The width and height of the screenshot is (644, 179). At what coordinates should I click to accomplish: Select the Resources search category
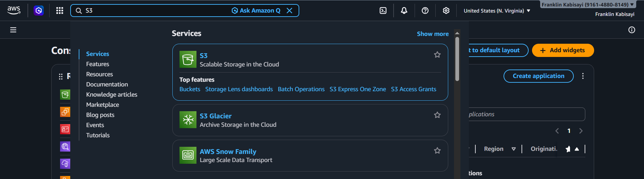[x=99, y=74]
